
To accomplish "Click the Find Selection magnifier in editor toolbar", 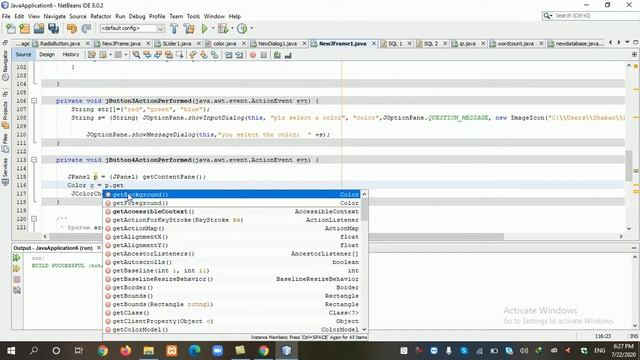I will pyautogui.click(x=136, y=55).
